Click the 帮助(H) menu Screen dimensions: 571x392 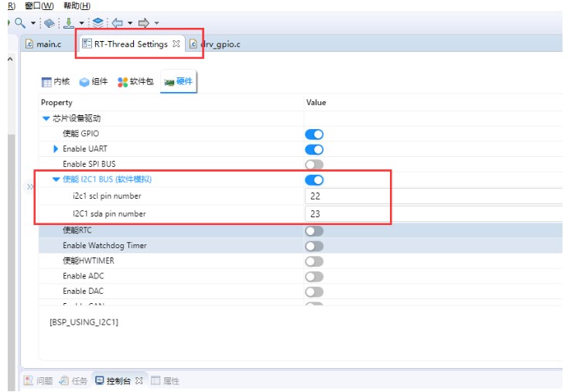pos(77,5)
